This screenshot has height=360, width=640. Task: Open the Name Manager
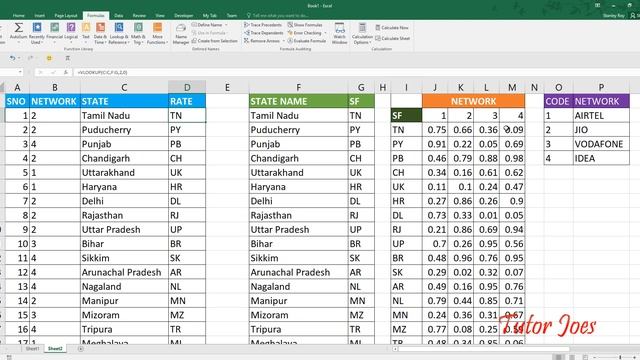pyautogui.click(x=180, y=33)
